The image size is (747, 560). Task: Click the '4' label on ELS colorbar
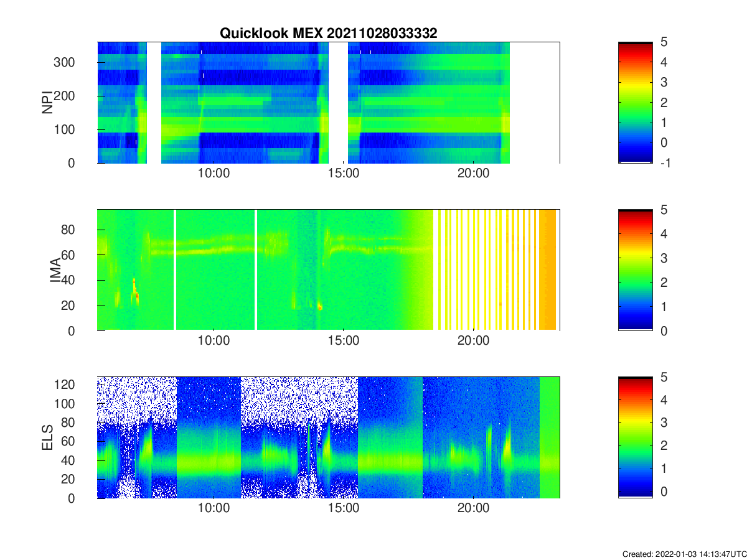pyautogui.click(x=664, y=400)
